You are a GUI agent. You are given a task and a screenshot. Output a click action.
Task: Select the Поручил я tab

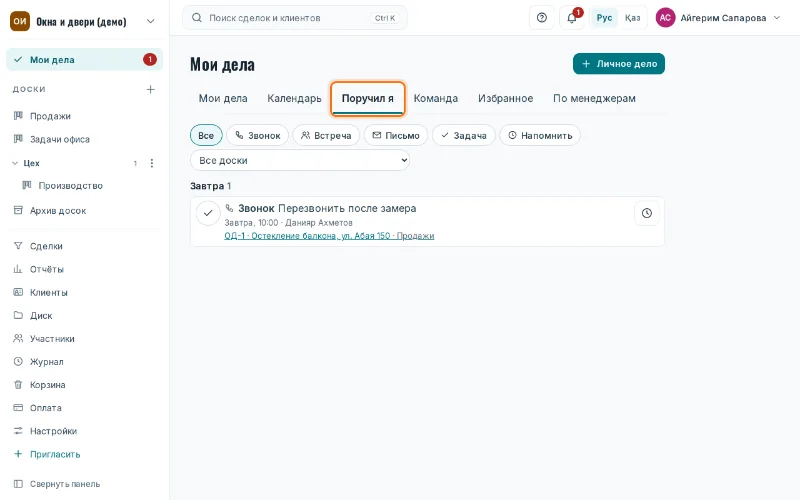click(x=367, y=98)
